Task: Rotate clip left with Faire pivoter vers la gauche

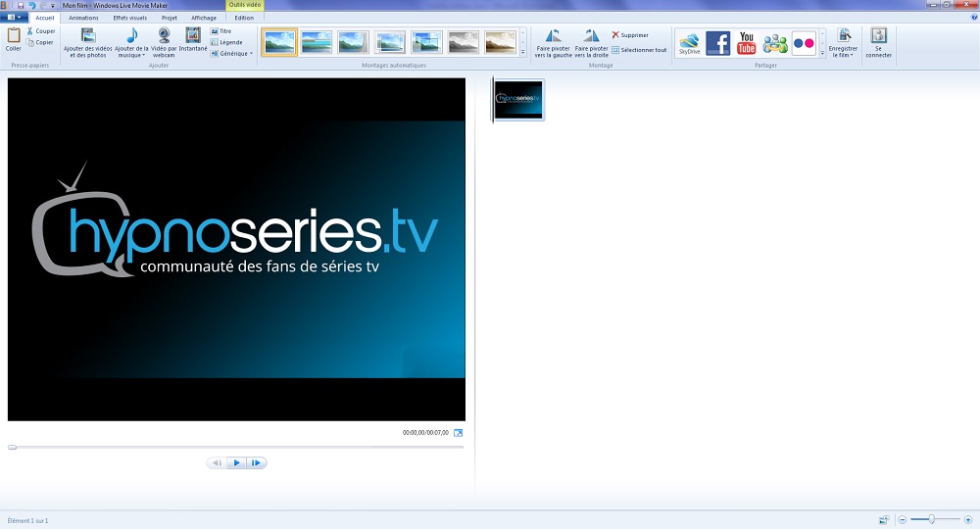Action: point(553,42)
